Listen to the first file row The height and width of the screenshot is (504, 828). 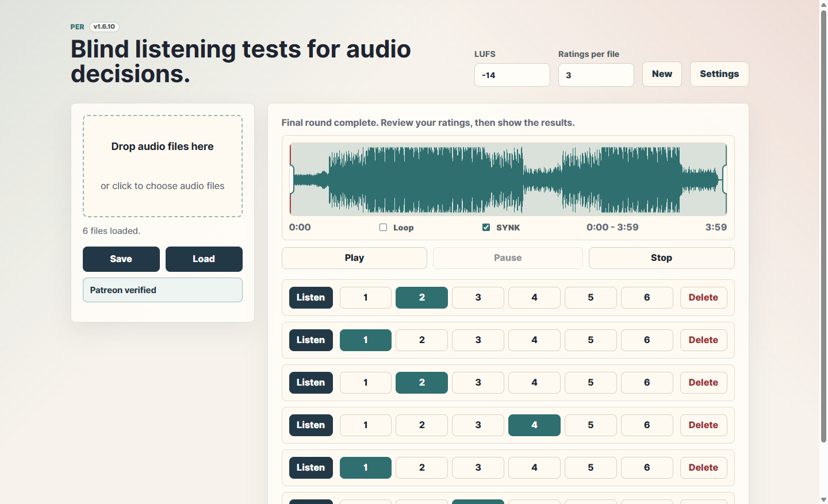click(311, 298)
